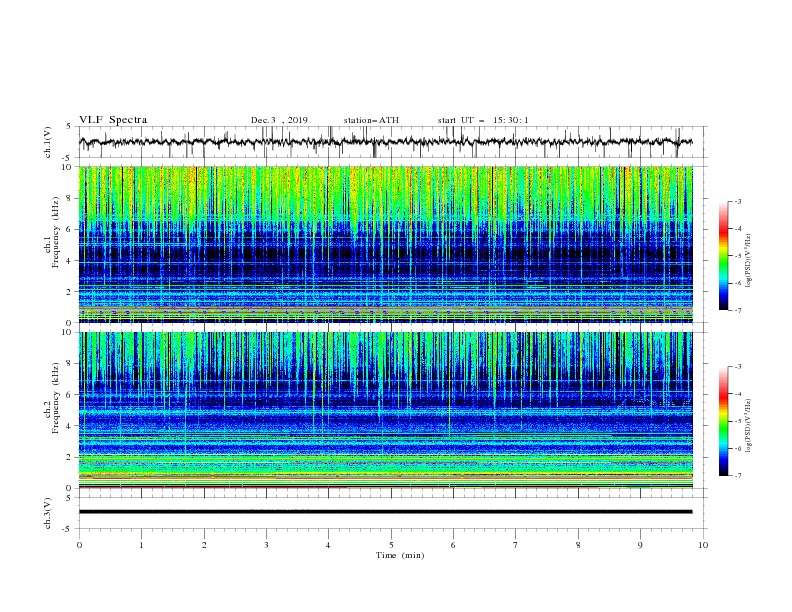Pick the ch.1 spectrogram color bar
792x612 pixels.
tap(723, 256)
